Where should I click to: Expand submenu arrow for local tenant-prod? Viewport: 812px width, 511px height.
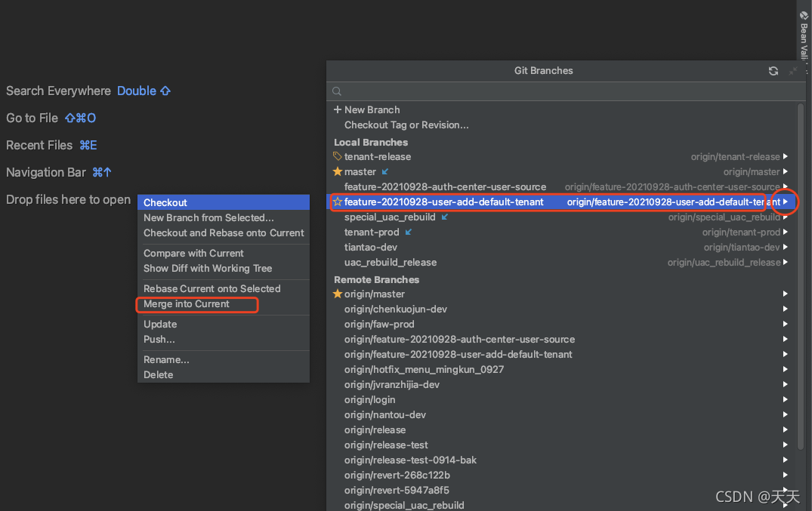[x=786, y=232]
